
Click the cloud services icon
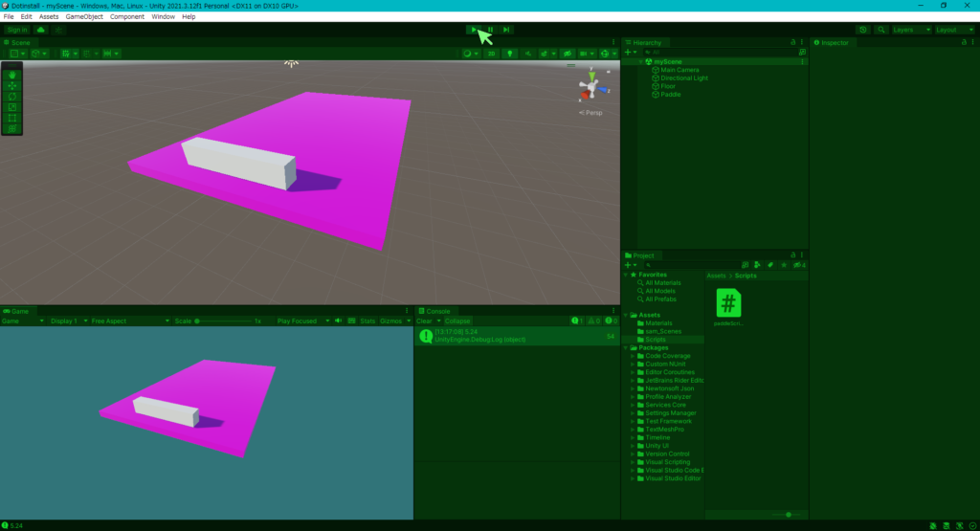41,30
